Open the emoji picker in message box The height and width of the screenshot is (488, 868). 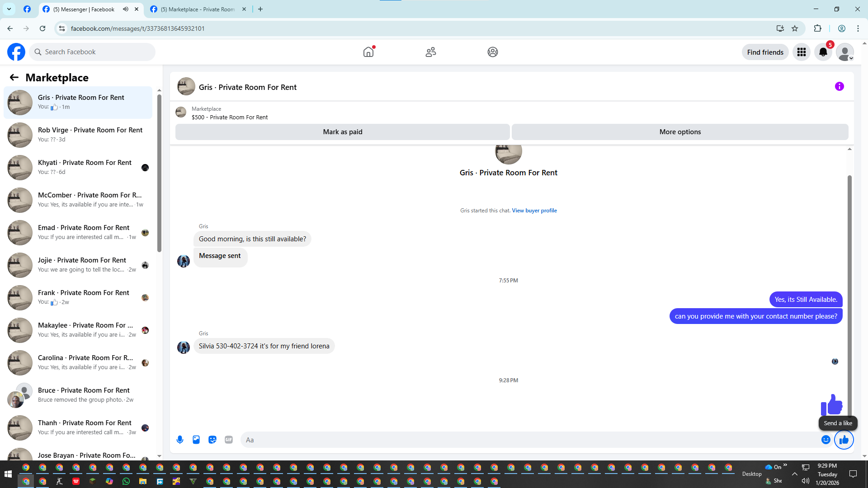coord(826,440)
